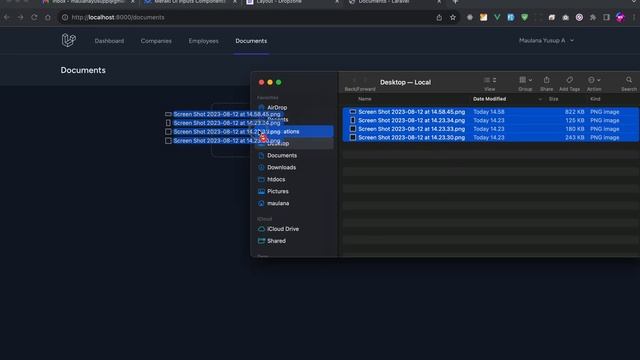Select file Screen Shot 2023-08-12 at 14.23.33.png

pos(411,129)
